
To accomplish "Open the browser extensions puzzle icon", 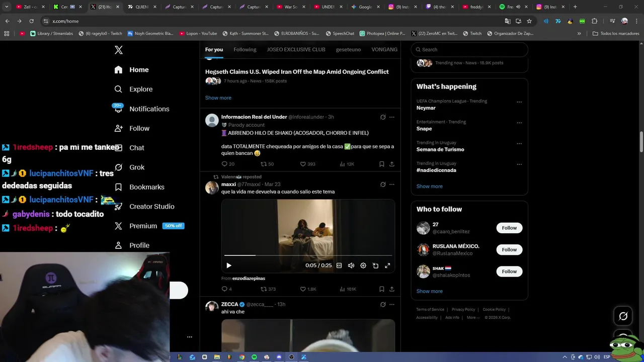I will coord(594,21).
